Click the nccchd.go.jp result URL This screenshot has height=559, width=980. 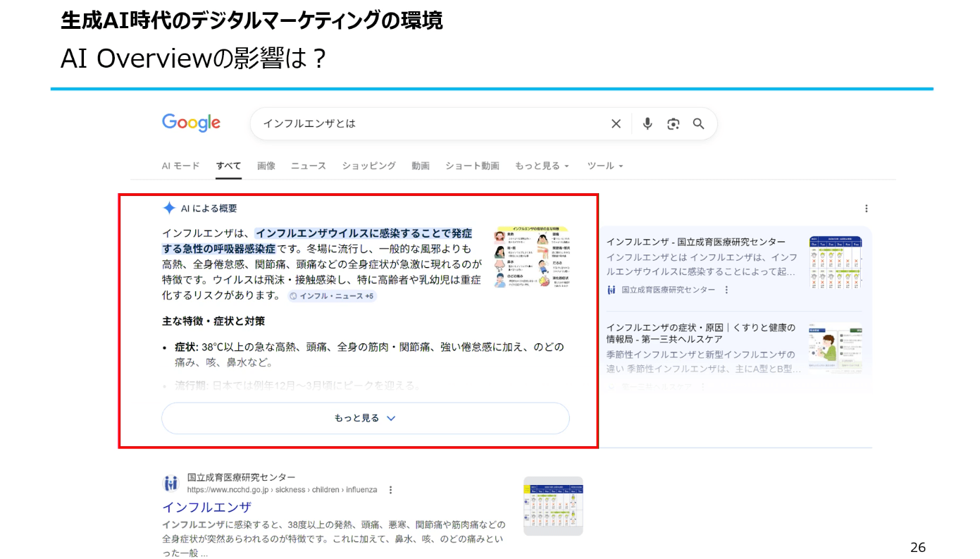(282, 490)
